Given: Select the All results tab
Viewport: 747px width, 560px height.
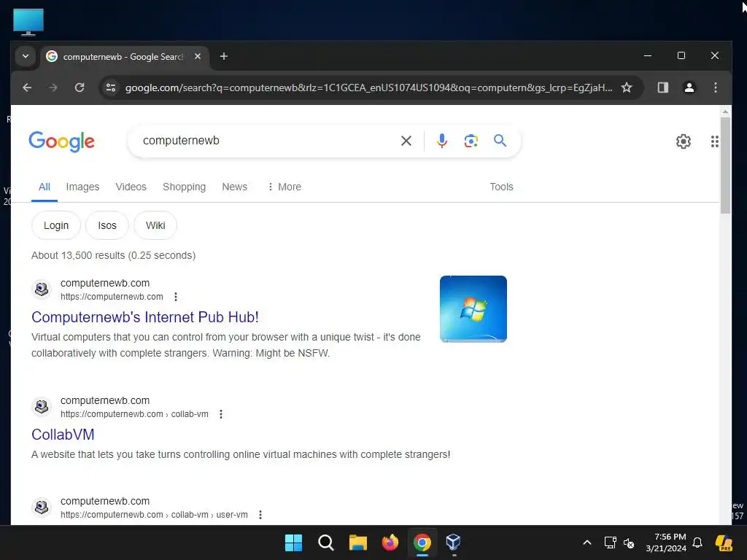Looking at the screenshot, I should (44, 187).
